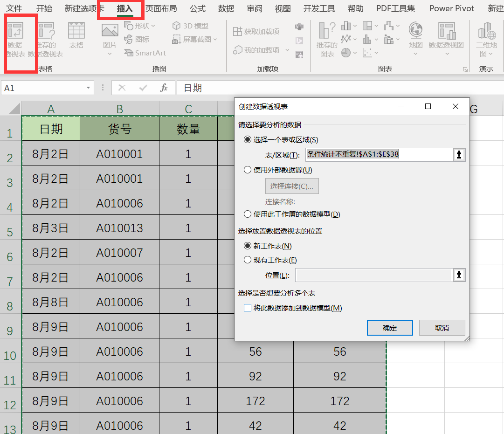The image size is (504, 434).
Task: Close the 创建数据透视表 dialog
Action: [x=456, y=106]
